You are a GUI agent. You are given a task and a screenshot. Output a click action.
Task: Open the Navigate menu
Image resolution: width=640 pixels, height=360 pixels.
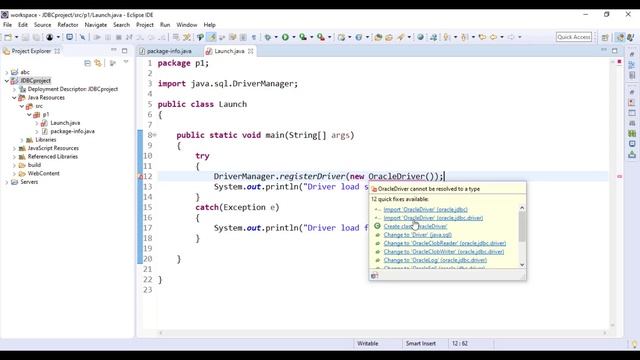pos(96,25)
